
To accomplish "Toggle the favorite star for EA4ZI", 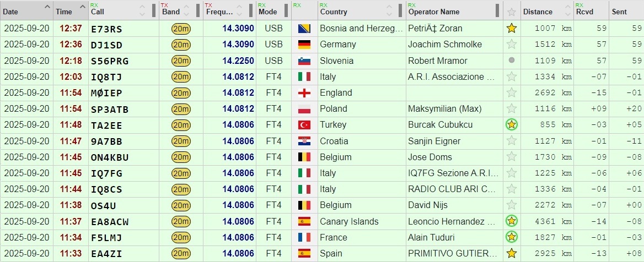I will [512, 254].
